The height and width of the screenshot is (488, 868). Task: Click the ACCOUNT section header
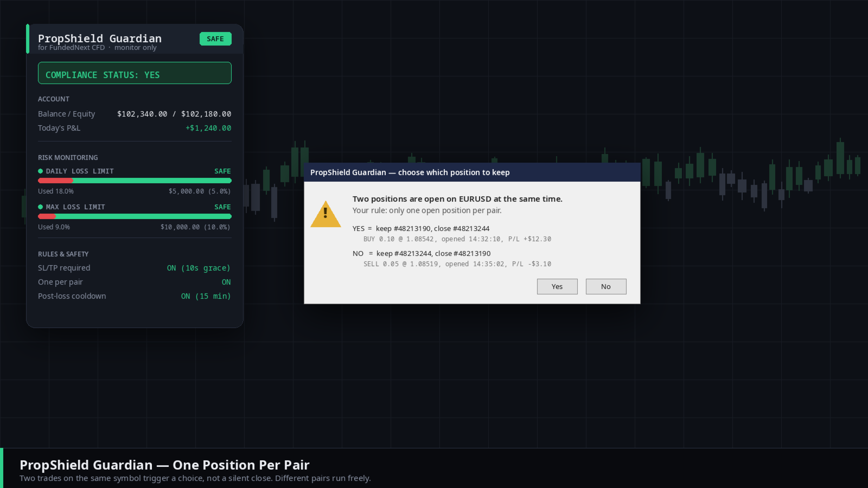point(54,99)
